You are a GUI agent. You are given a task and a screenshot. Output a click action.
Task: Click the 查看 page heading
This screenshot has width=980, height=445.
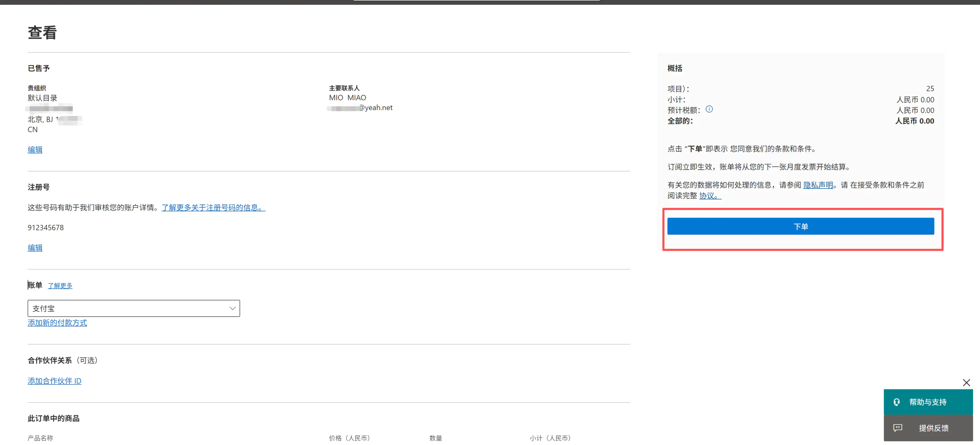tap(42, 33)
